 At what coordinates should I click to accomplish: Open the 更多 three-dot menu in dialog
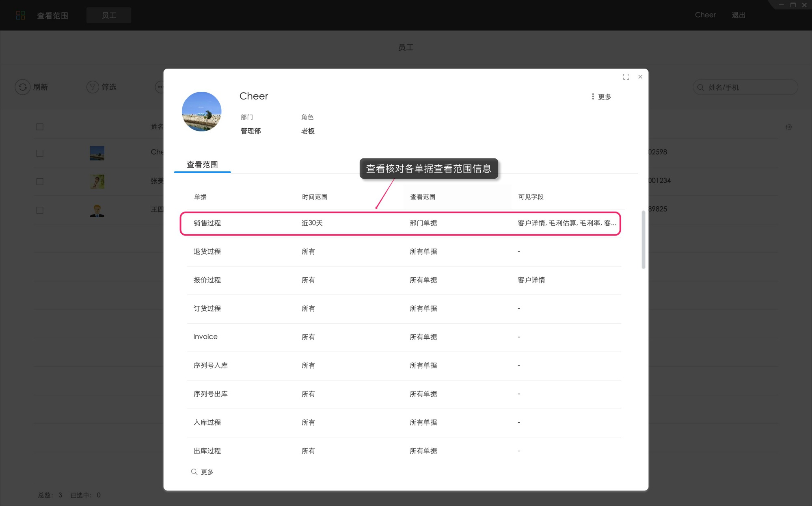[x=593, y=97]
